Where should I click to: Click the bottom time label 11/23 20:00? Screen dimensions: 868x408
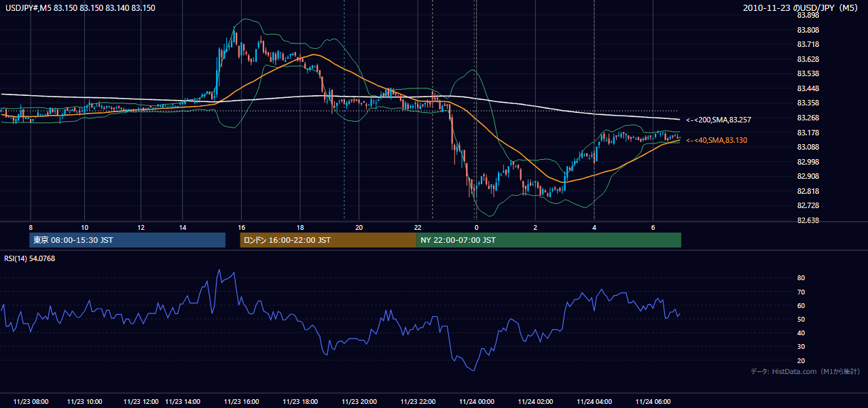[x=359, y=401]
